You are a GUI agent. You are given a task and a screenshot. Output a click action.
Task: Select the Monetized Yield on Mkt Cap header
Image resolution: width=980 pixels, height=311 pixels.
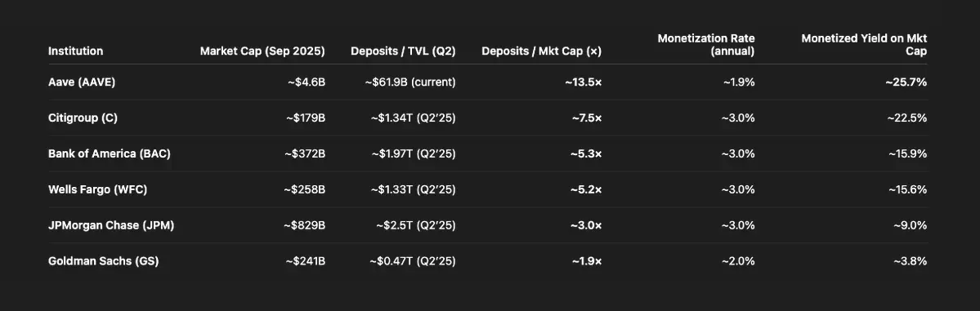click(864, 45)
